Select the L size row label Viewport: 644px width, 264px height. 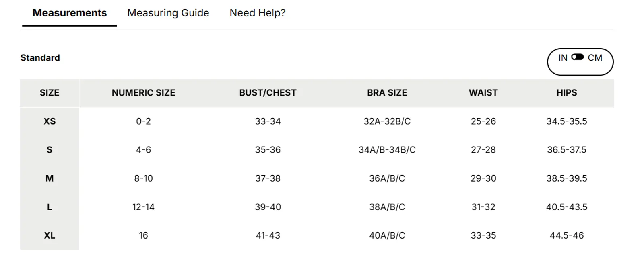(50, 207)
